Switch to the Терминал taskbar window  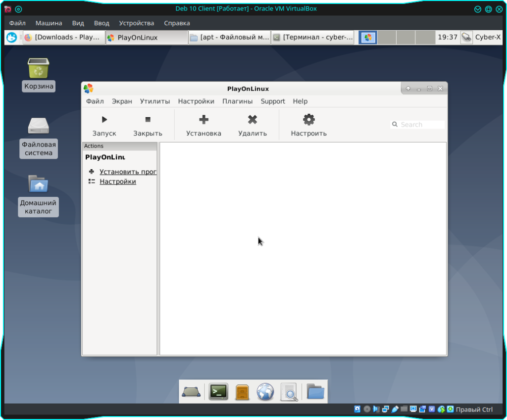pos(313,37)
